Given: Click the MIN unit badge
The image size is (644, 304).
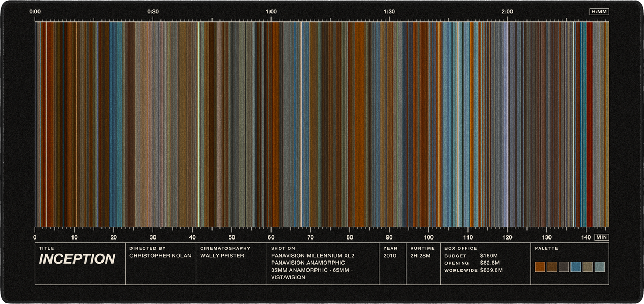Looking at the screenshot, I should pos(602,237).
